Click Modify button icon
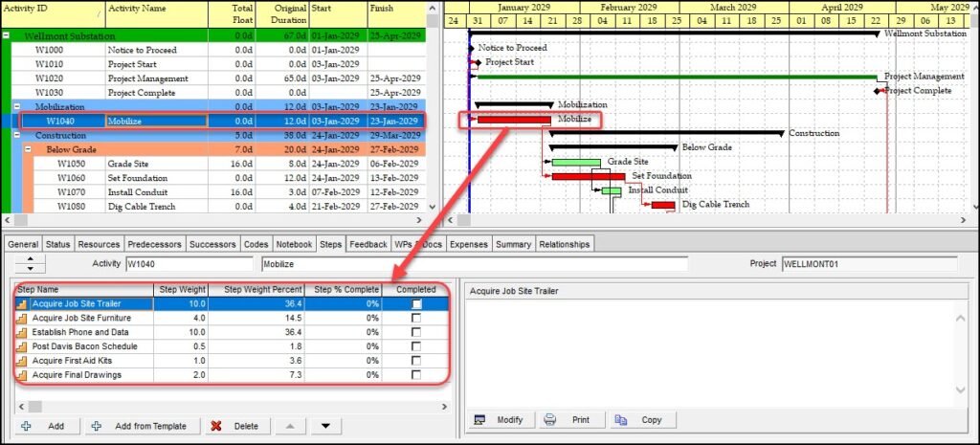 (x=480, y=419)
